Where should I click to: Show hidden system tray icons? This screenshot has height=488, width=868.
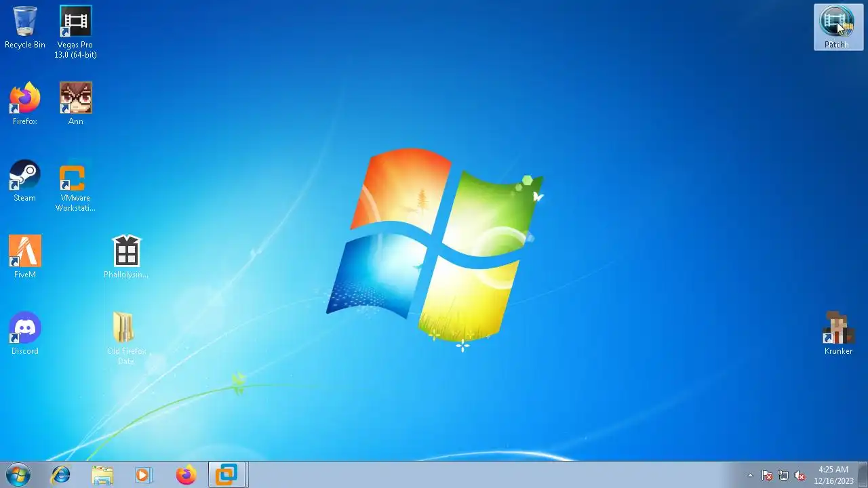pos(750,476)
